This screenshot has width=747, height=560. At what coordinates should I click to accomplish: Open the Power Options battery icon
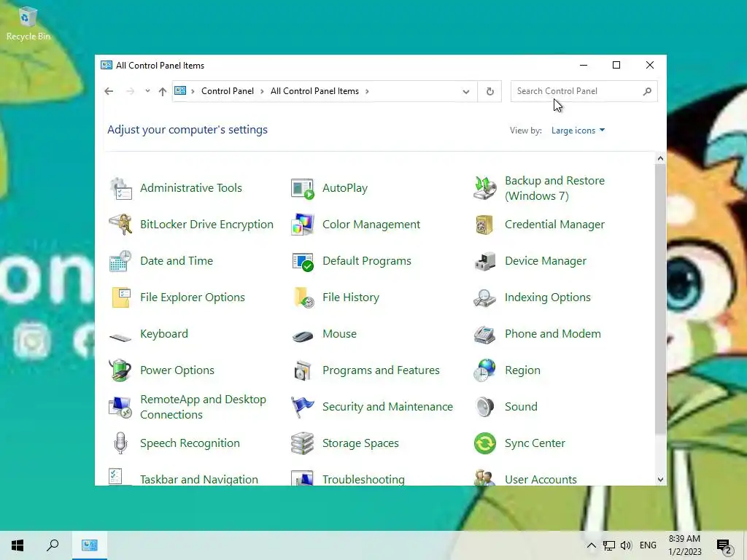click(120, 370)
